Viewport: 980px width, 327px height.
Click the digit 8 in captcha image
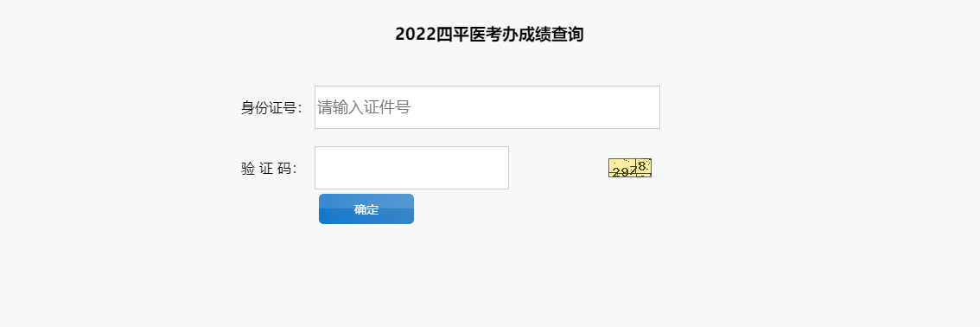[642, 166]
